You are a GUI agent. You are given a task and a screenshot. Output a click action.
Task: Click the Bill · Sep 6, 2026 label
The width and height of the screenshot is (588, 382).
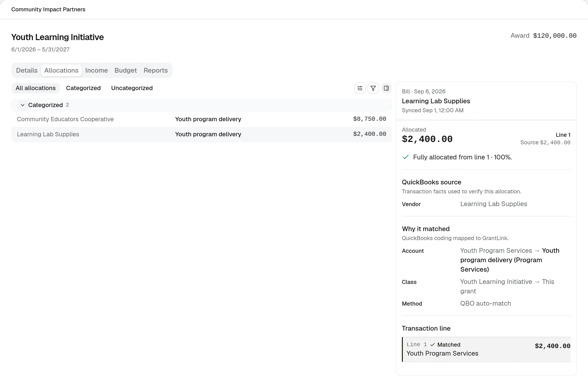pyautogui.click(x=424, y=91)
